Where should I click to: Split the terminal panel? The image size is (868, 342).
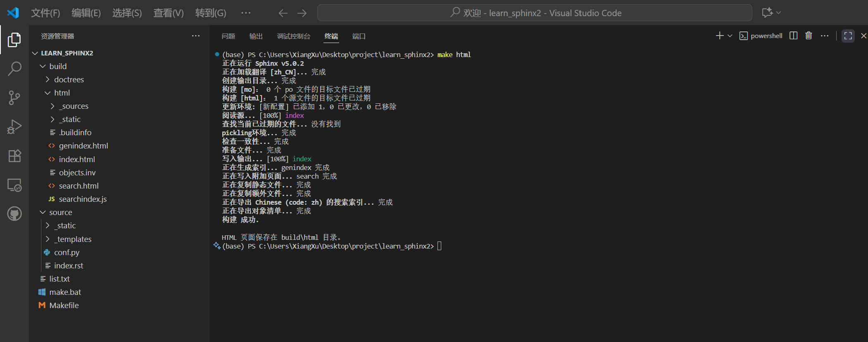pos(793,36)
